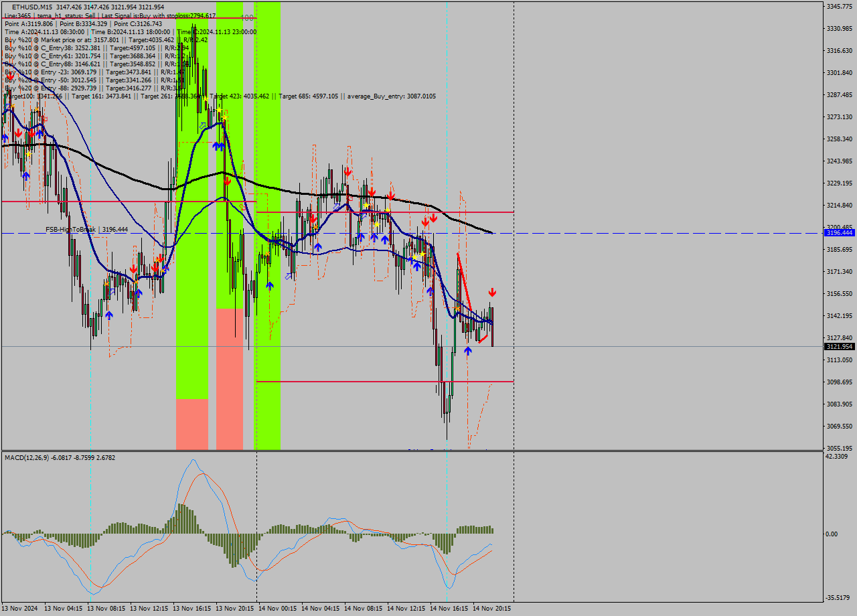Click the 3156.550 price scale label

841,293
